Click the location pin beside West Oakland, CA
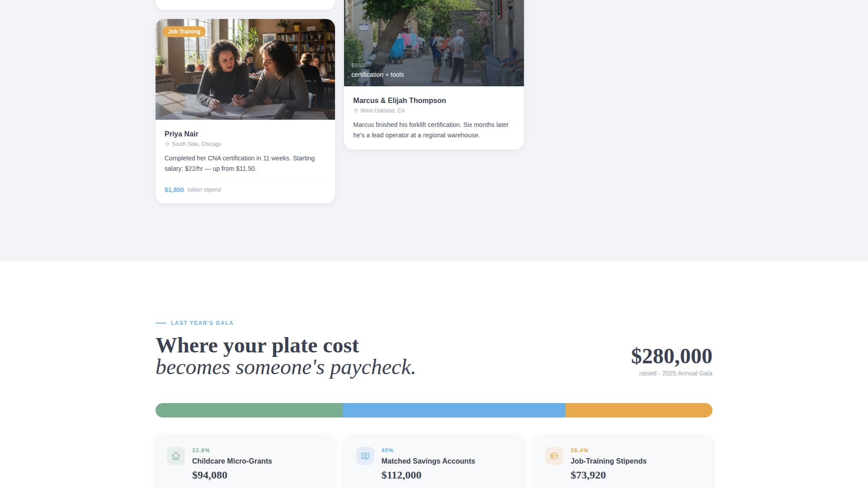 (x=356, y=110)
